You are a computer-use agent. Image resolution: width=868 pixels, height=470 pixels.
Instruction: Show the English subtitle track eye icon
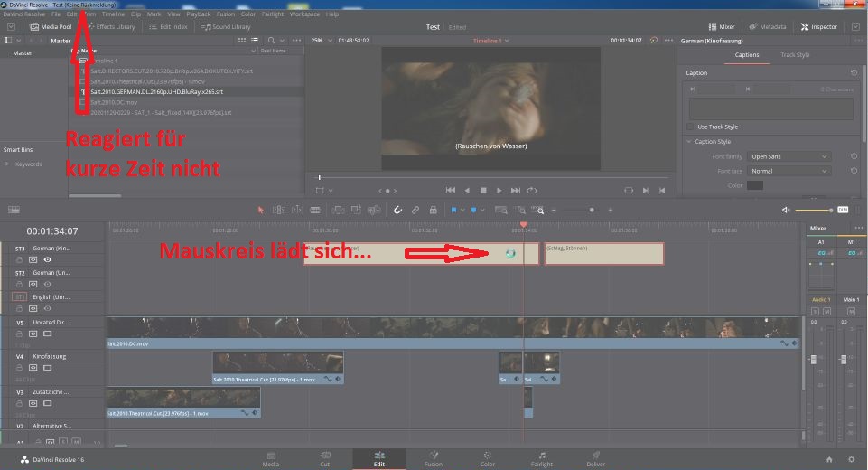48,308
